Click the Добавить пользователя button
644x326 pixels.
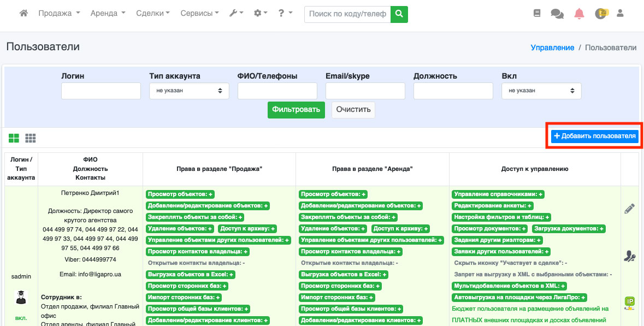tap(594, 136)
